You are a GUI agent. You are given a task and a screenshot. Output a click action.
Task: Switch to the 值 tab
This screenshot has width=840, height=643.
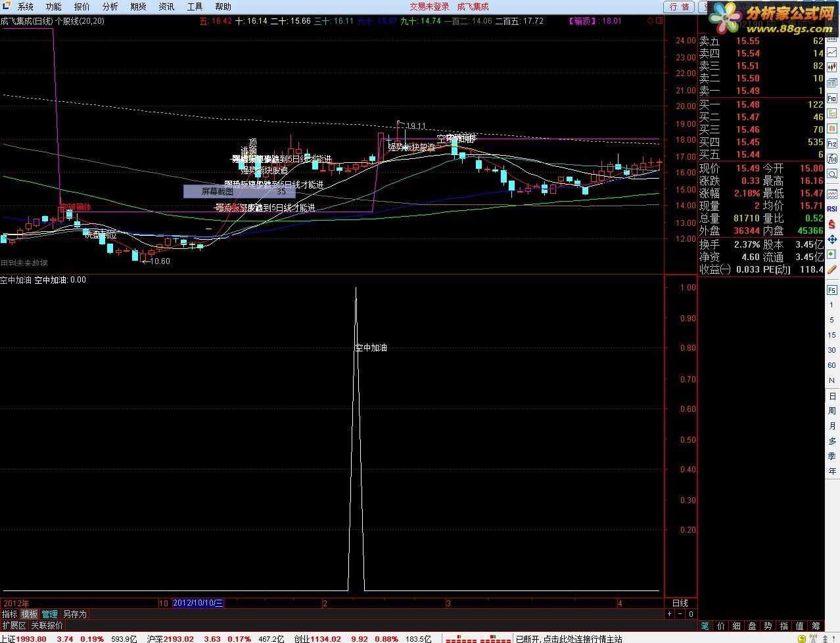800,626
